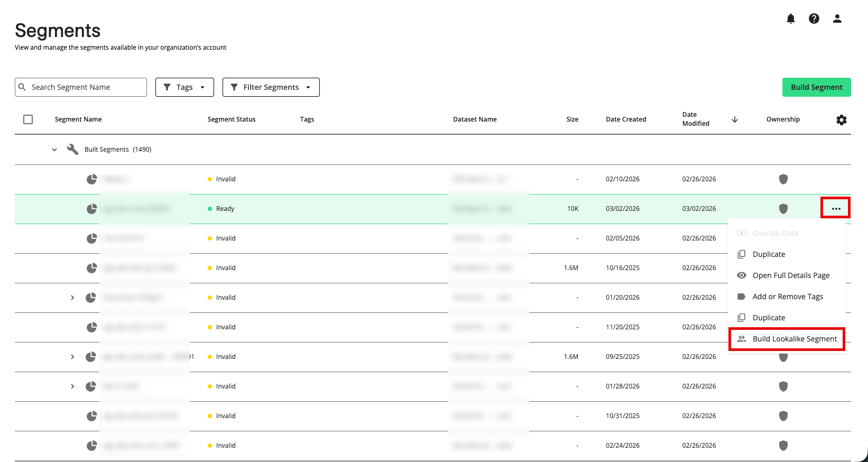Click the notifications bell icon
Screen dimensions: 868x462
pos(791,19)
